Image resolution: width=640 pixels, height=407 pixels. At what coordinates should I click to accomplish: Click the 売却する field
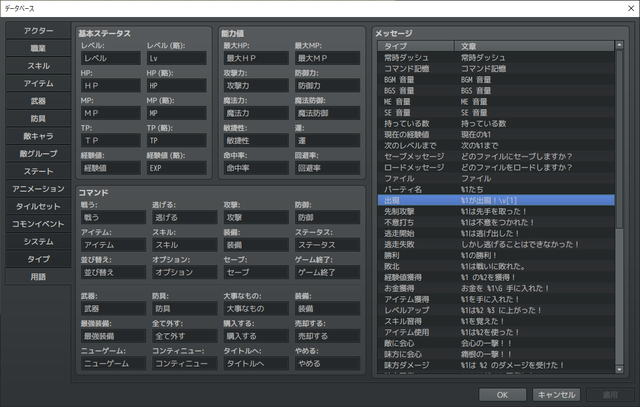(327, 336)
